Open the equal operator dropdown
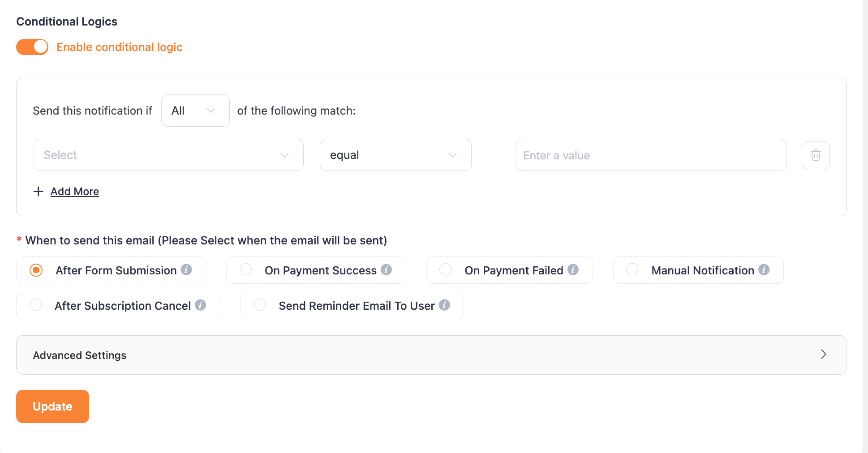The width and height of the screenshot is (868, 453). [x=395, y=155]
